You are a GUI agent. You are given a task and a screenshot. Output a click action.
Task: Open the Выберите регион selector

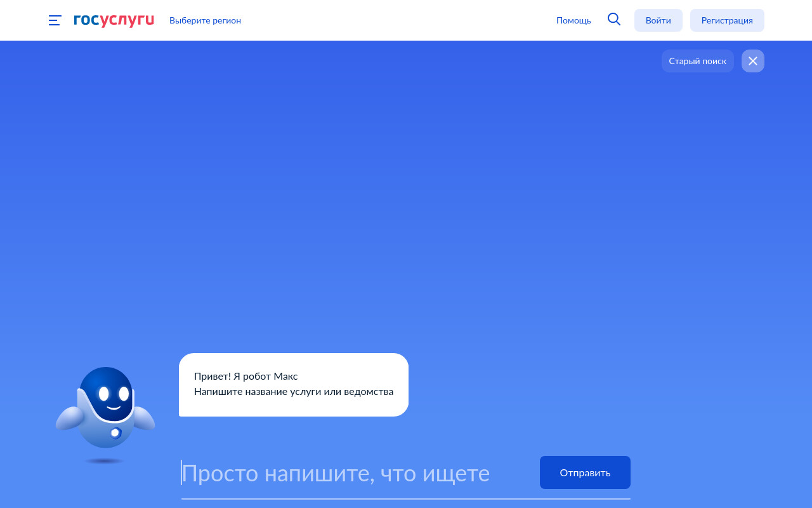coord(205,20)
